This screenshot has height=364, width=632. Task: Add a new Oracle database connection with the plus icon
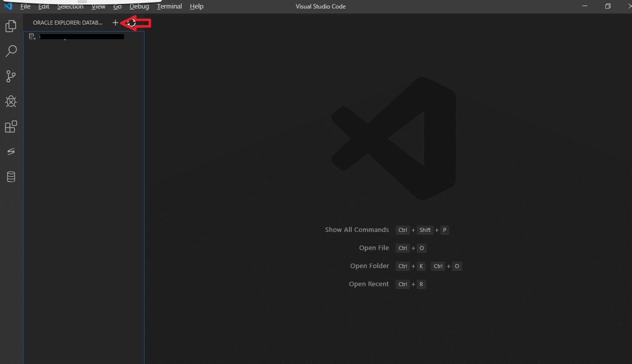pos(115,23)
